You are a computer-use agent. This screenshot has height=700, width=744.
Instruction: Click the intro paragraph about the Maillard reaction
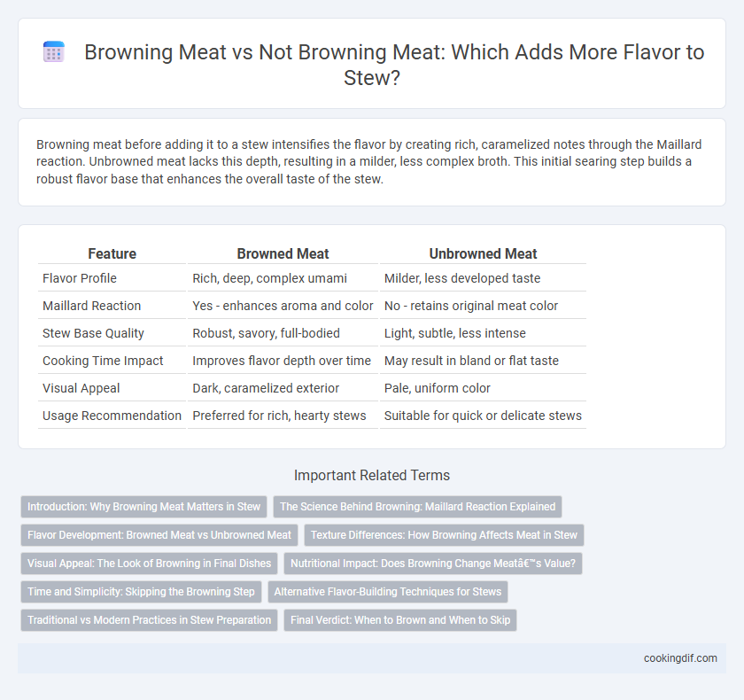tap(368, 161)
